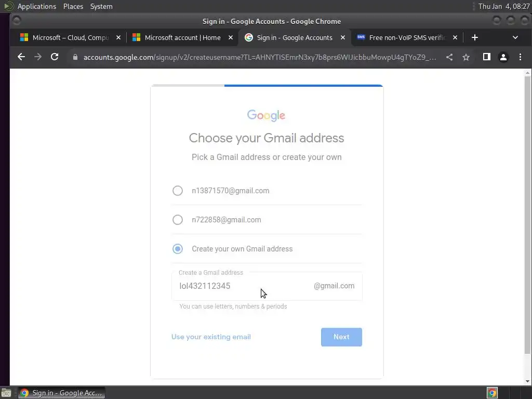This screenshot has width=532, height=399.
Task: Click the Google logo
Action: [267, 115]
